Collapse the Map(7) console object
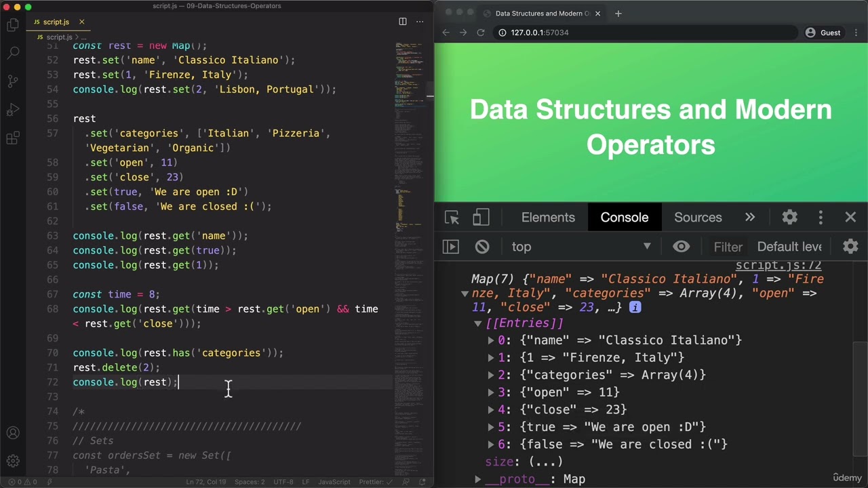Screen dimensions: 868x488 pos(465,293)
